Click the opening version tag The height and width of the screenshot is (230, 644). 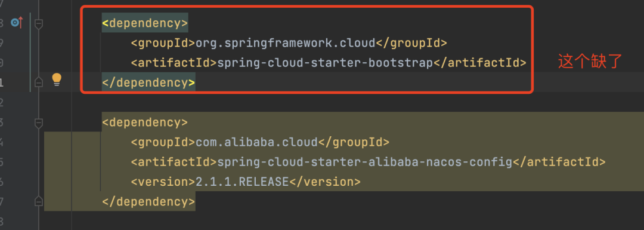[x=163, y=182]
